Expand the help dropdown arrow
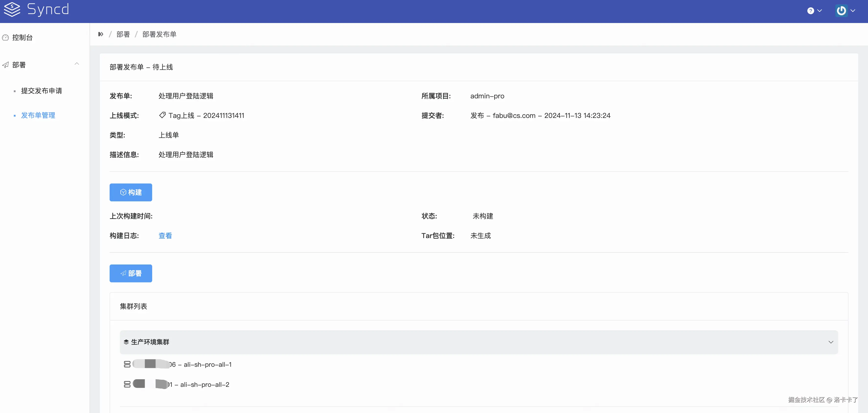The image size is (868, 413). [820, 11]
